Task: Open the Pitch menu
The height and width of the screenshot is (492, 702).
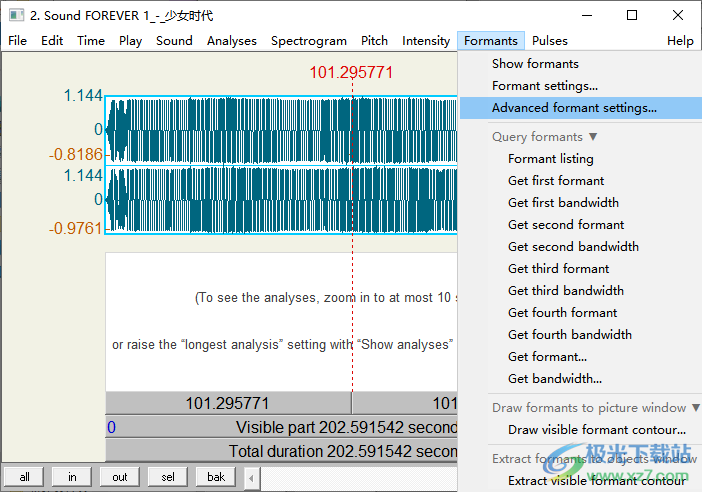Action: (x=374, y=41)
